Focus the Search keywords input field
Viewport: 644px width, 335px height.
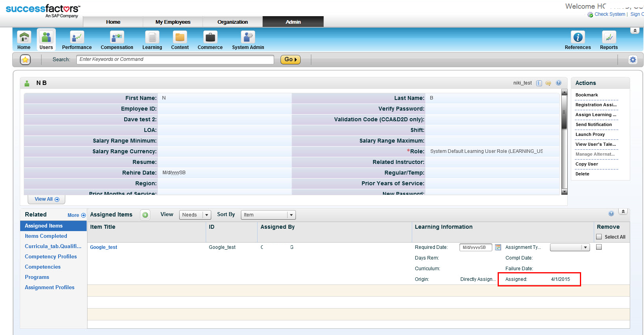coord(175,59)
